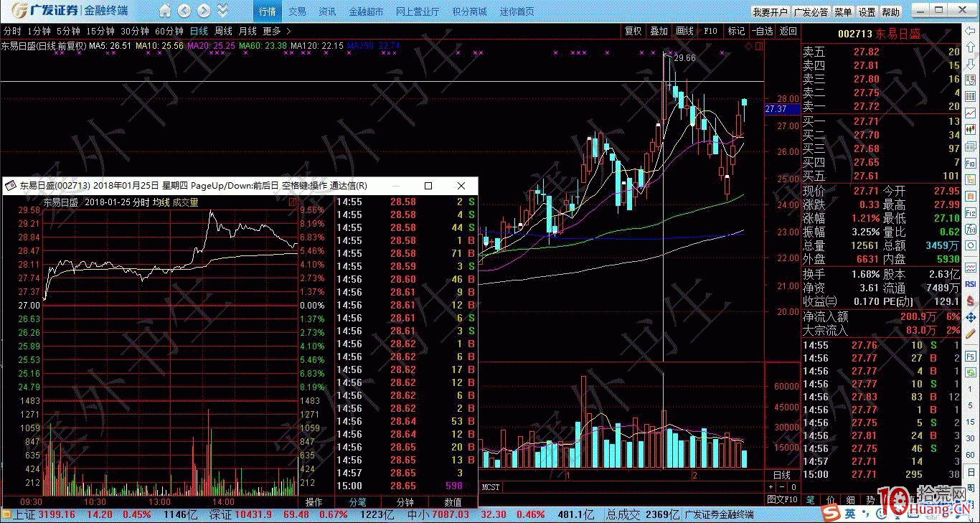Click the 标记 mark button
The height and width of the screenshot is (523, 980).
[x=736, y=31]
